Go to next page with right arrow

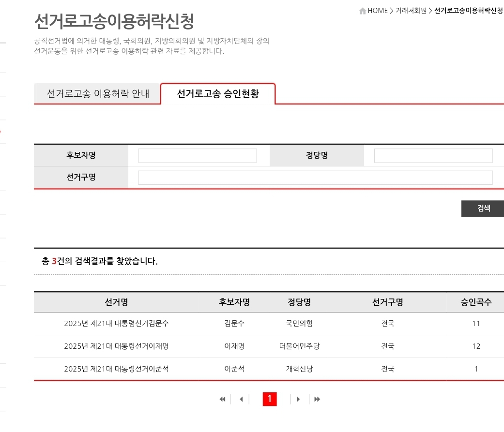tap(298, 399)
